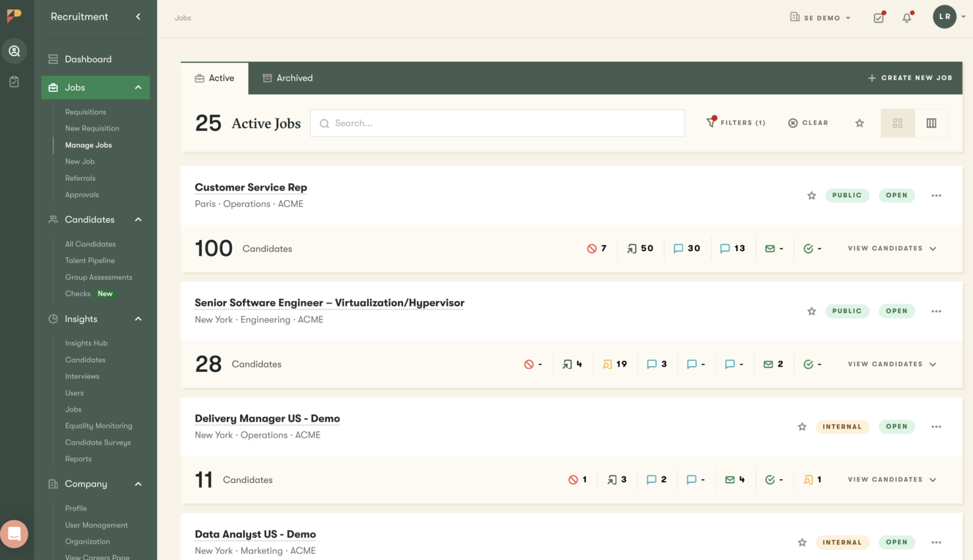973x560 pixels.
Task: Open the more options menu for Delivery Manager US
Action: click(x=936, y=427)
